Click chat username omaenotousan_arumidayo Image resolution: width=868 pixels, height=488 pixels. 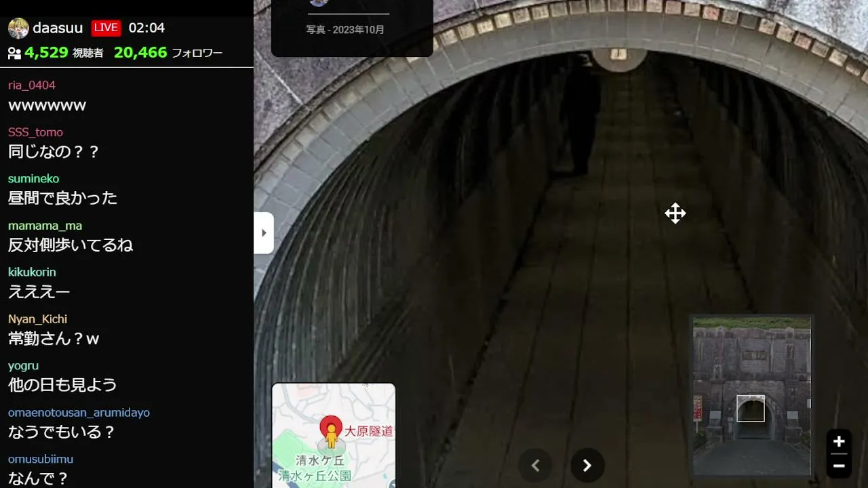(x=79, y=413)
